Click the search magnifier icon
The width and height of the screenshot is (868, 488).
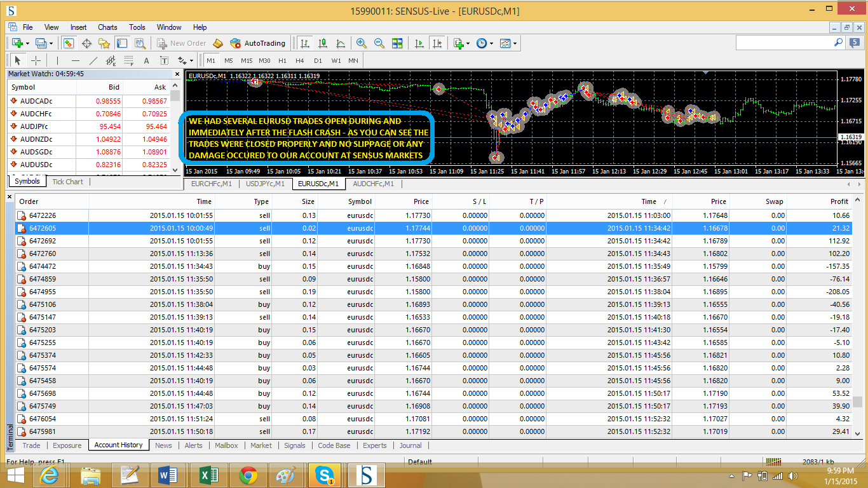838,43
